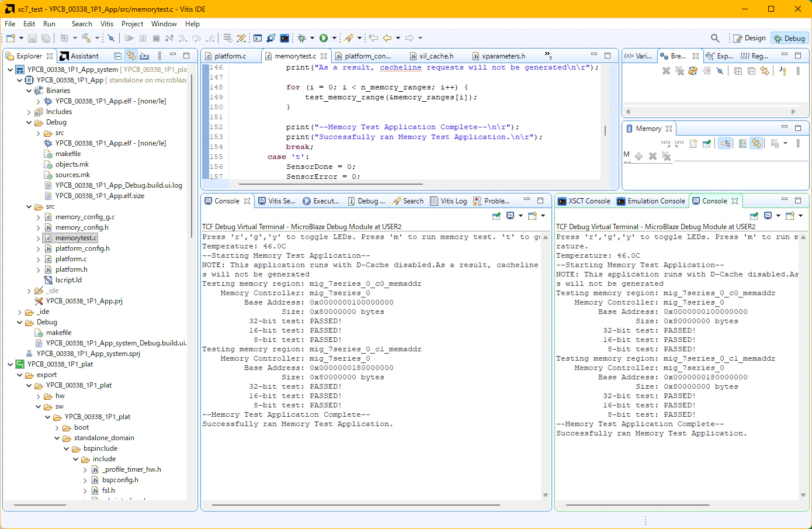Toggle Link Memory Rendering Panes
Screen dimensions: 812x529
pos(757,143)
